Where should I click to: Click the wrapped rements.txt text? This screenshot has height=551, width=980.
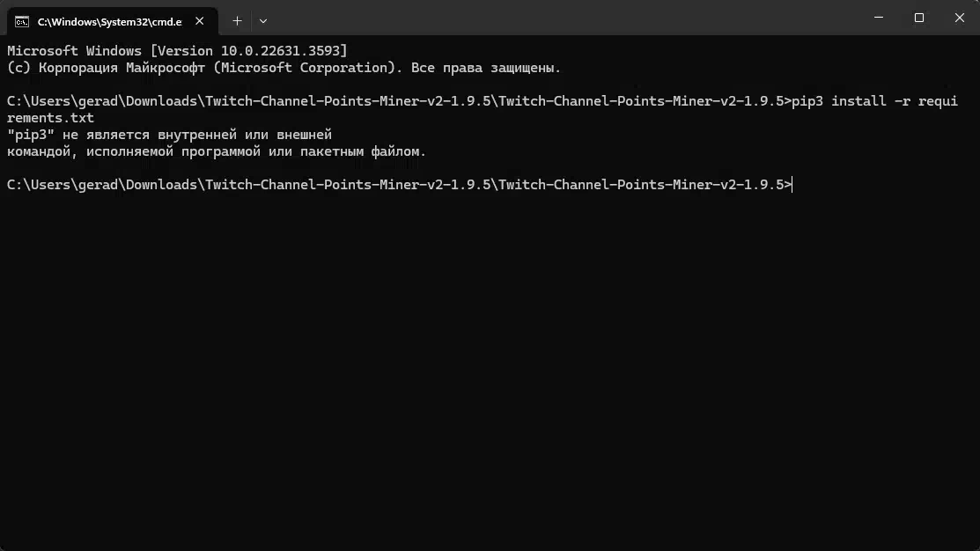coord(50,118)
